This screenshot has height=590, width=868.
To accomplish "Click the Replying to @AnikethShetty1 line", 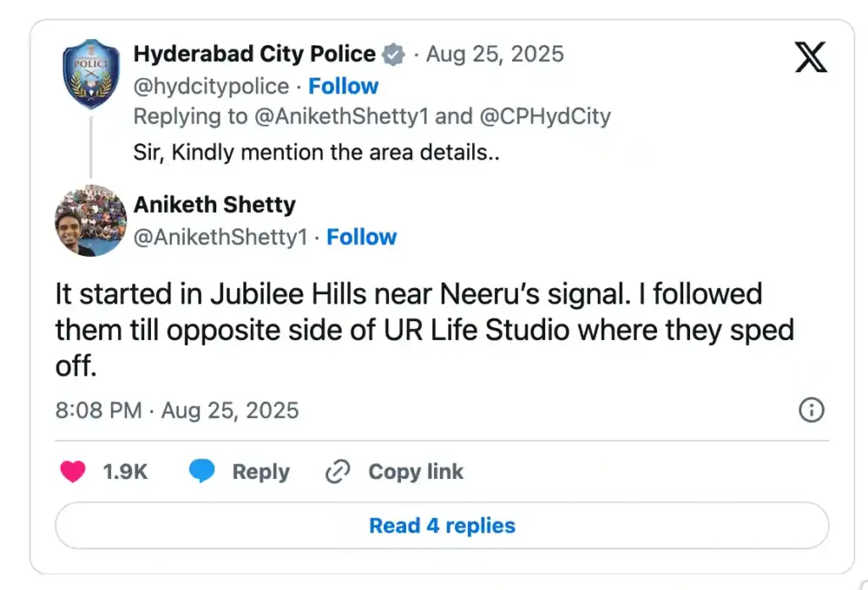I will (x=372, y=116).
